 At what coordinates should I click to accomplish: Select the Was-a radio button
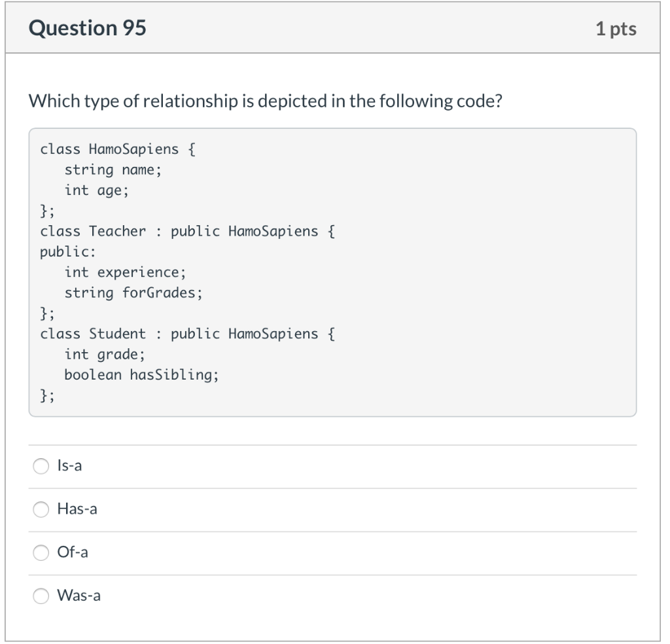[x=41, y=596]
